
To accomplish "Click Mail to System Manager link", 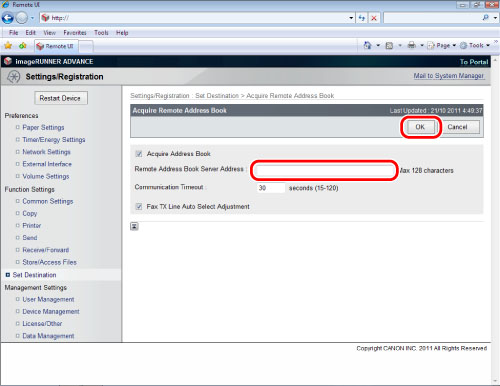I will pyautogui.click(x=449, y=76).
